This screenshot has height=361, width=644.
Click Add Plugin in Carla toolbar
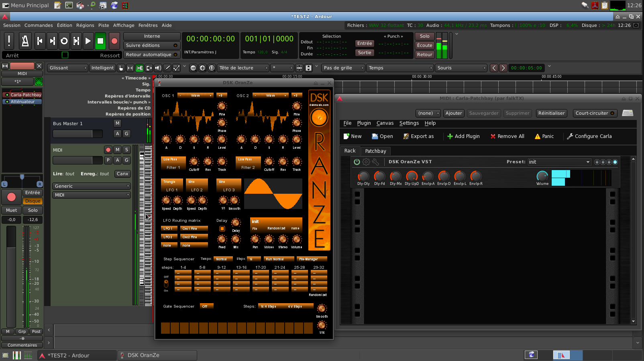tap(463, 136)
